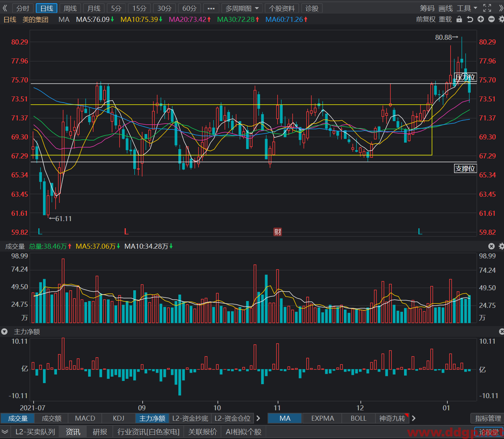Click the yellow MA10:75.39 label
The height and width of the screenshot is (439, 504).
point(141,19)
